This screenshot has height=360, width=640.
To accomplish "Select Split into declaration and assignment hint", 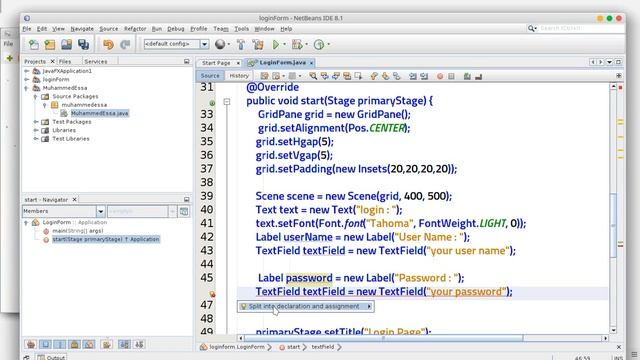I will [305, 306].
